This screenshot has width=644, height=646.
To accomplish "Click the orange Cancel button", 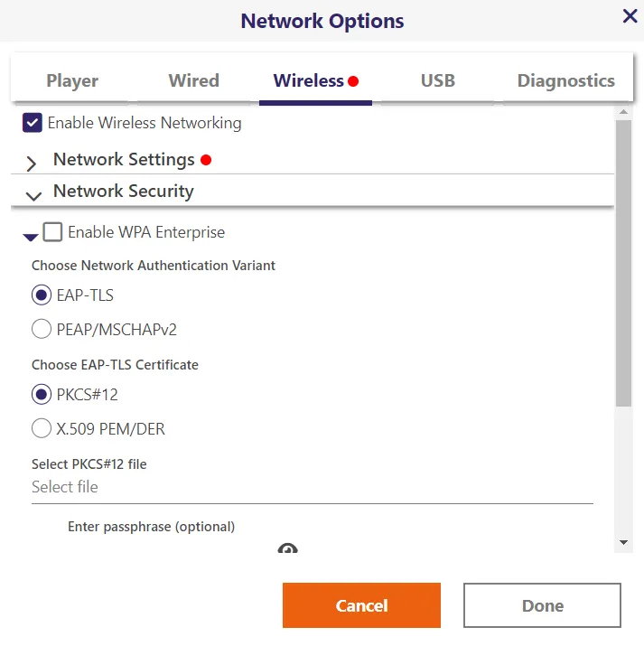I will pos(361,605).
